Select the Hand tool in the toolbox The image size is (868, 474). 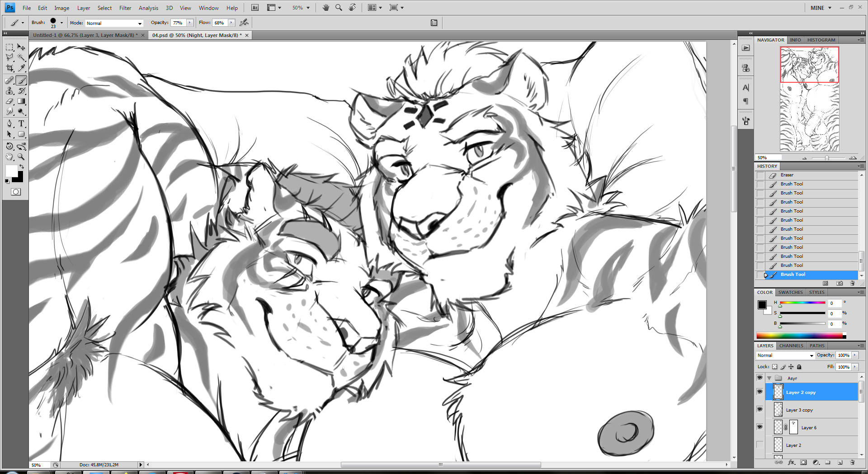click(9, 156)
